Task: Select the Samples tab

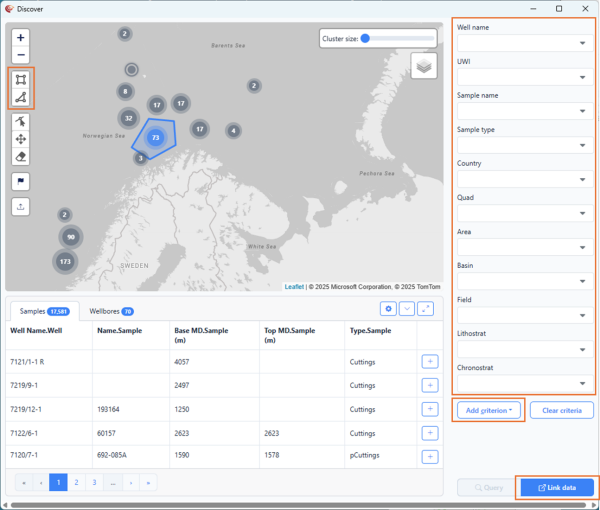Action: pyautogui.click(x=43, y=311)
